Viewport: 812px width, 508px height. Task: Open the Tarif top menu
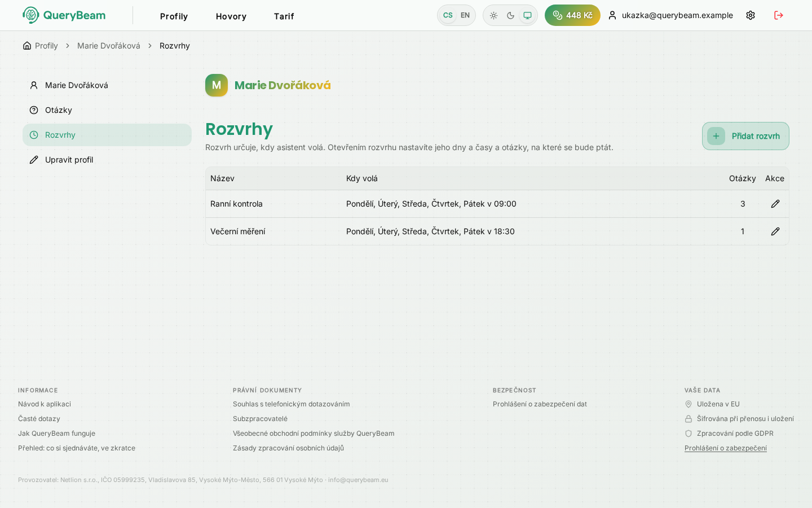coord(284,16)
